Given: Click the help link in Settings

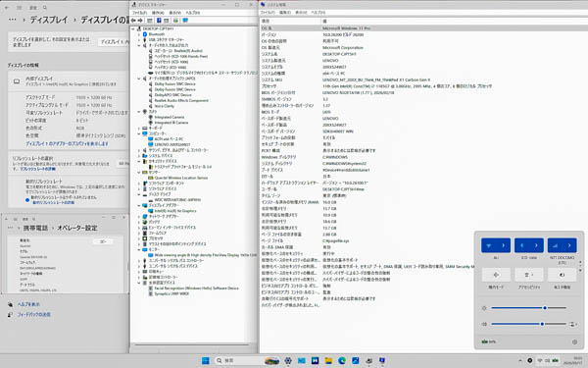Looking at the screenshot, I should click(28, 304).
